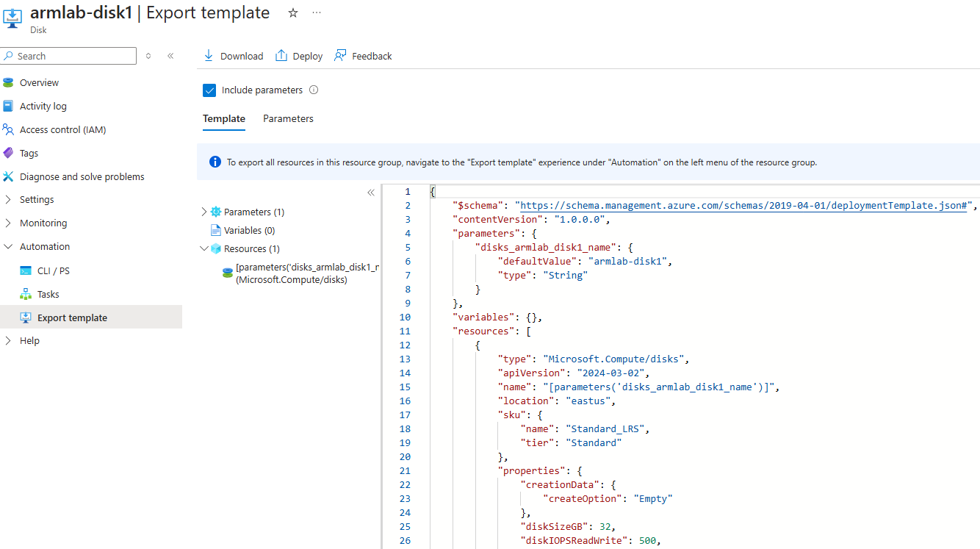
Task: Click the Deploy button
Action: 299,56
